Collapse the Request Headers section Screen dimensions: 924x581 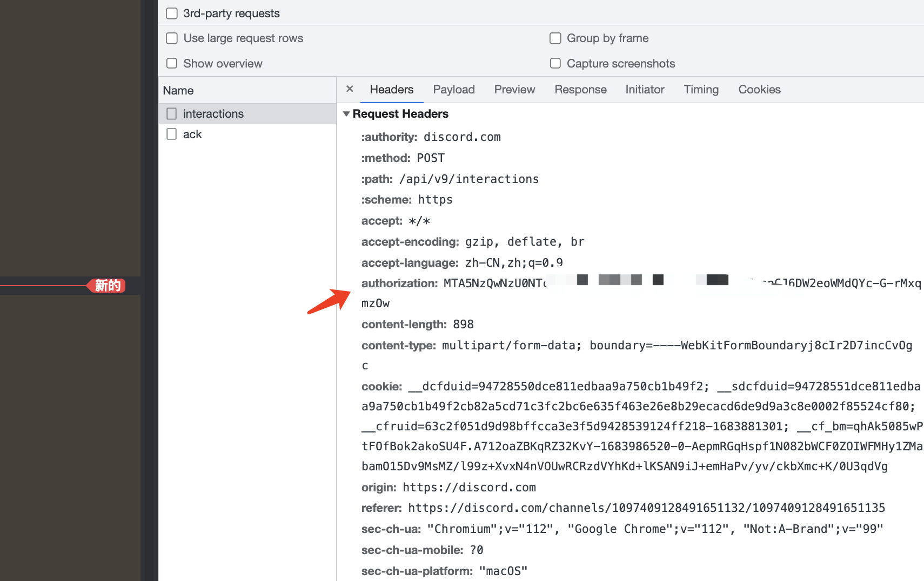tap(346, 114)
